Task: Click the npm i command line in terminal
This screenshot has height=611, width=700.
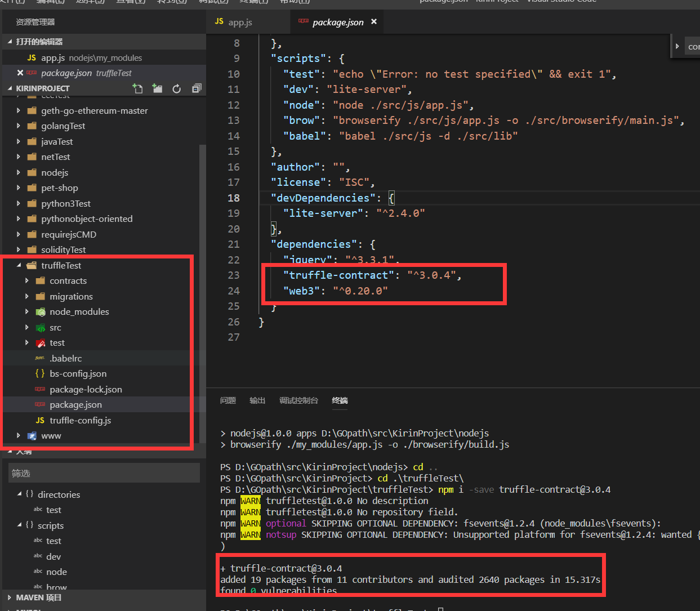Action: point(416,489)
